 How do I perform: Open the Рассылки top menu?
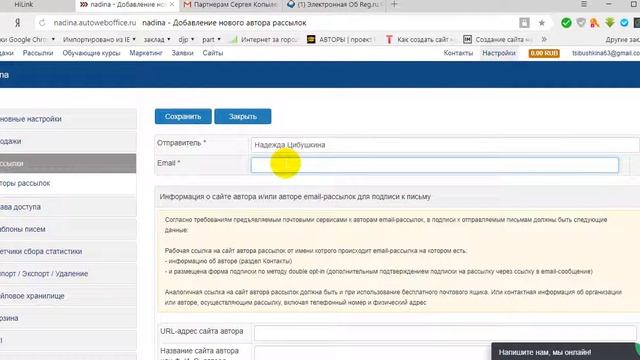click(38, 53)
